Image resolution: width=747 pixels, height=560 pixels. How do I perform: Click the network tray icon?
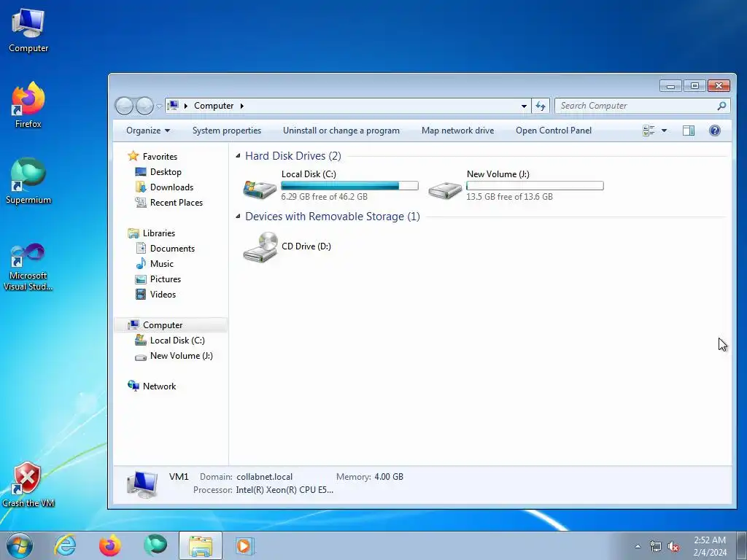click(x=656, y=546)
